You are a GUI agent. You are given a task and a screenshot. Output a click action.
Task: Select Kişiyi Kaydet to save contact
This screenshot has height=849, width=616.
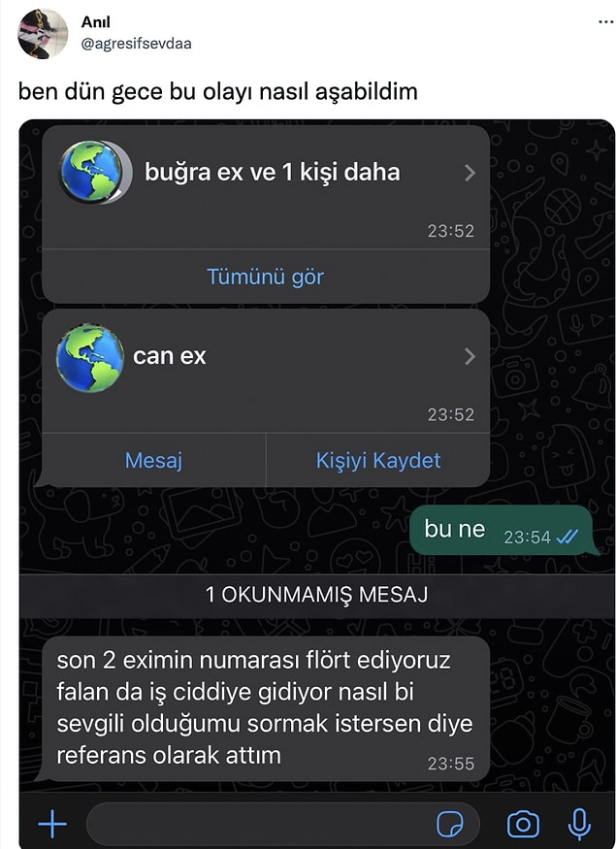pyautogui.click(x=377, y=460)
